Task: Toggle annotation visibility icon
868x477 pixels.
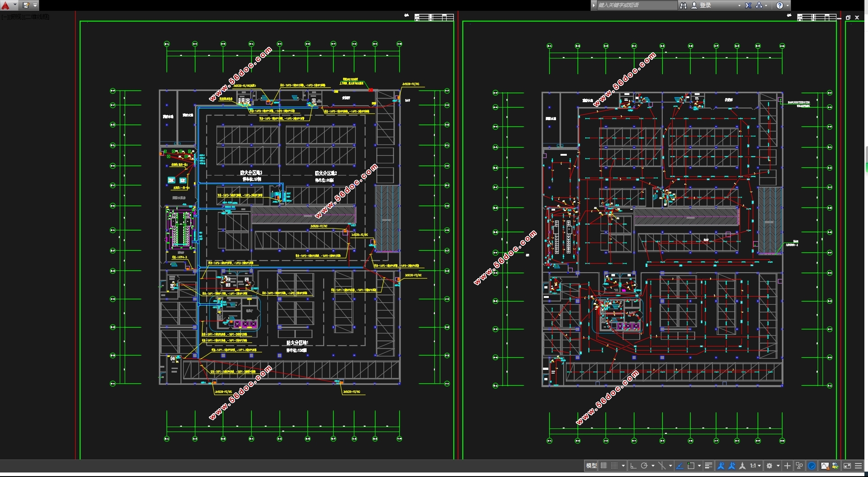Action: click(x=721, y=466)
